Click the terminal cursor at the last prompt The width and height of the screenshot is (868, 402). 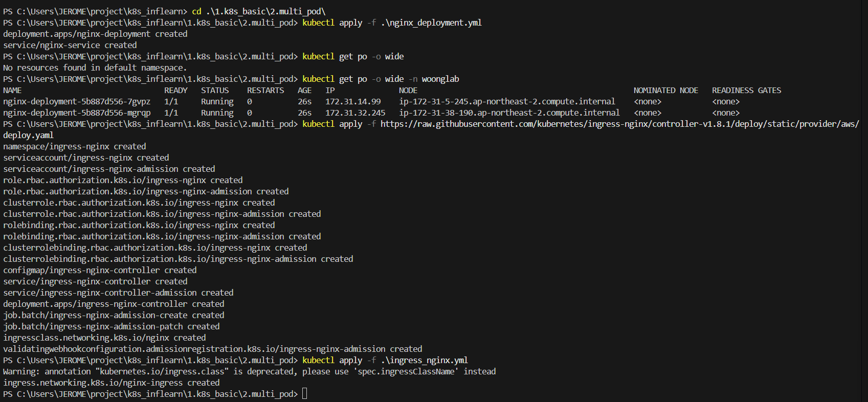[x=305, y=394]
